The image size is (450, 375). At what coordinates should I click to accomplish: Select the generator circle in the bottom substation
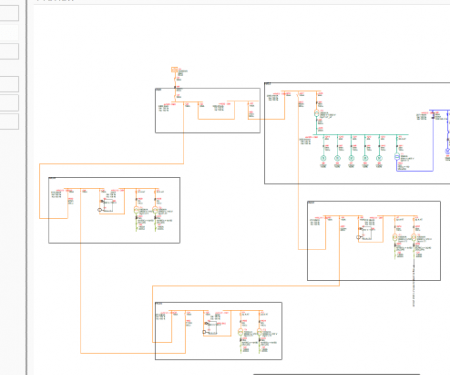204,332
